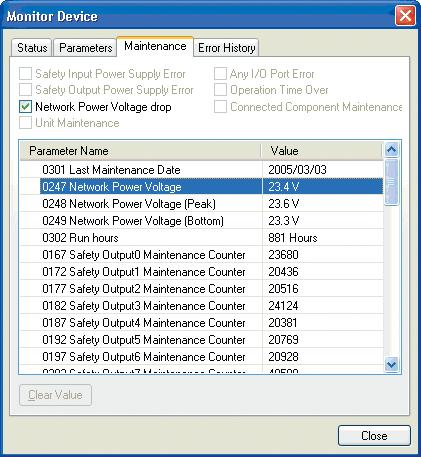Open the Parameters tab
This screenshot has width=421, height=457.
pos(85,48)
